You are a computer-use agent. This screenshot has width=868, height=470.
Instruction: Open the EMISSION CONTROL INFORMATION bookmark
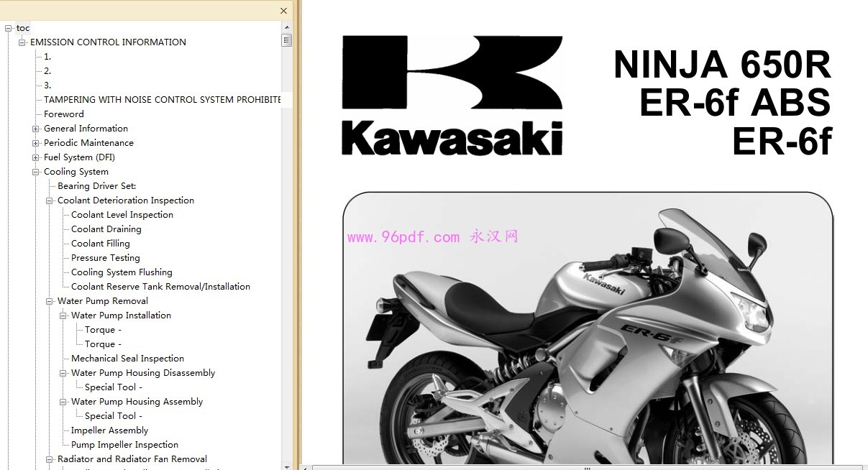pyautogui.click(x=108, y=42)
